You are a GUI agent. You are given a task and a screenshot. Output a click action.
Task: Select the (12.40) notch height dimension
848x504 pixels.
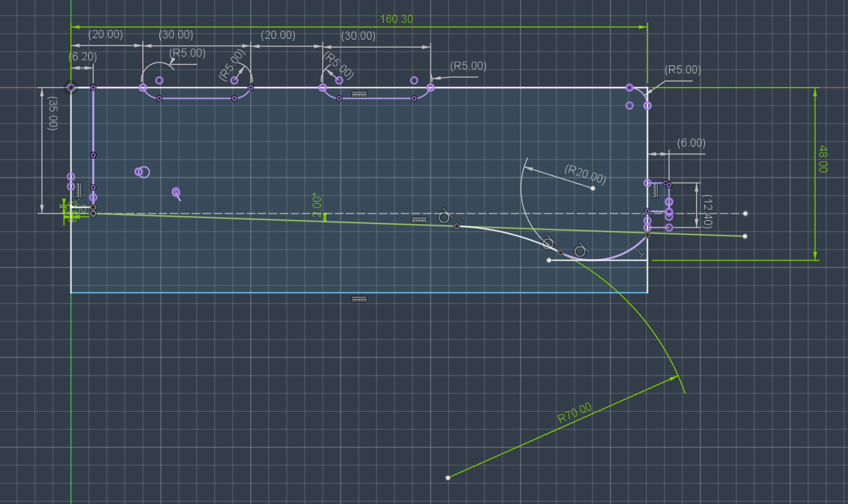(707, 211)
